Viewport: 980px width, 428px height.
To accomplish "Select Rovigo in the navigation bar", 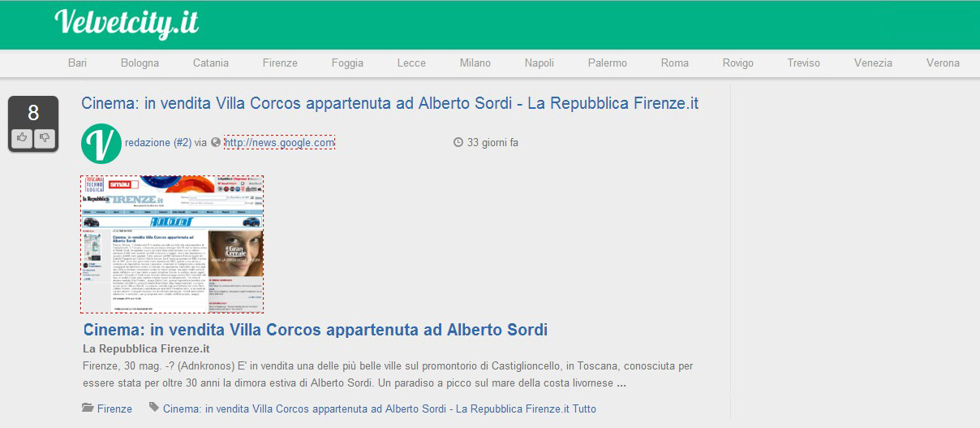I will [x=738, y=63].
